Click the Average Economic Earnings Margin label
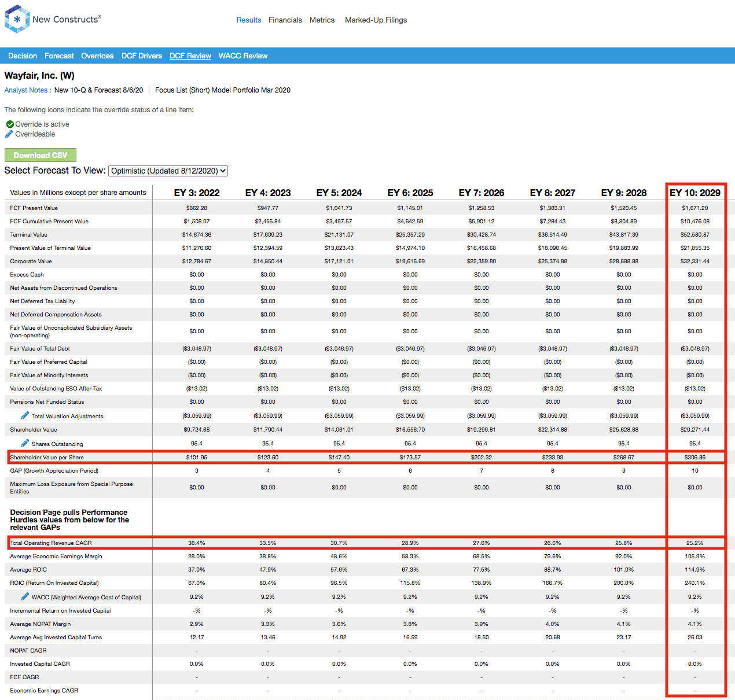 pos(56,556)
